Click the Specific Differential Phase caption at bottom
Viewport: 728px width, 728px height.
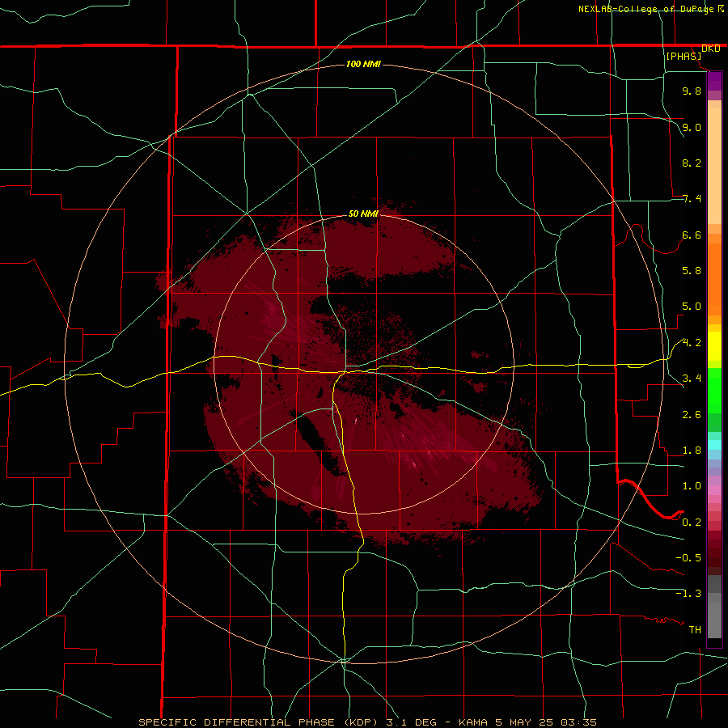(367, 722)
